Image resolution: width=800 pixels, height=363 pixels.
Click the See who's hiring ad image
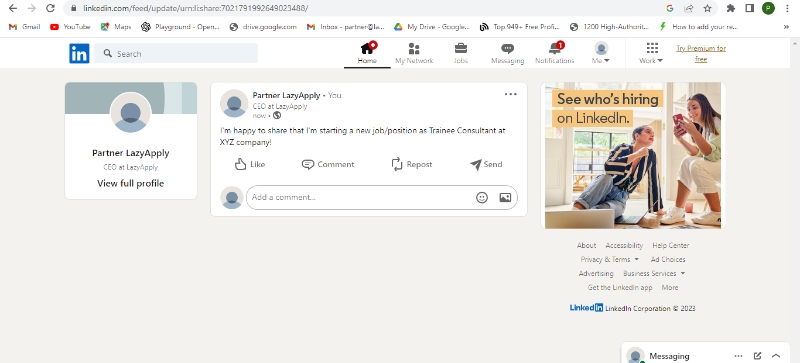coord(633,155)
